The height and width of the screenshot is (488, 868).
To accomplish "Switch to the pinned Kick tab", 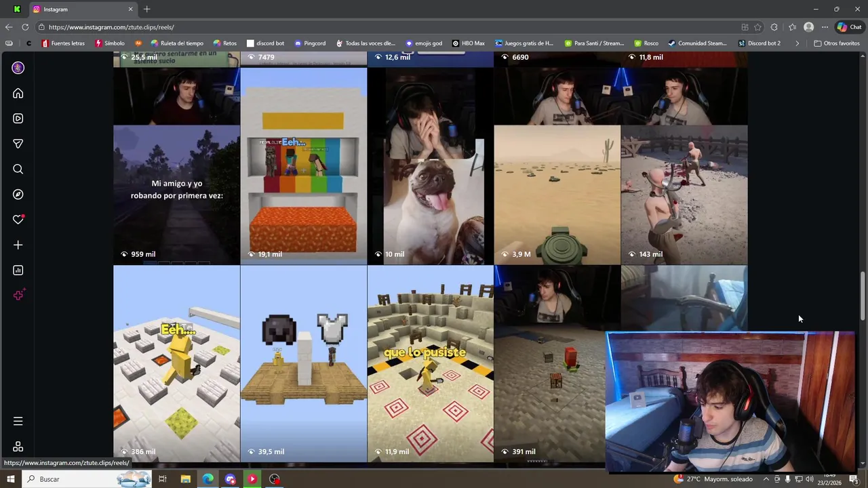I will click(17, 9).
